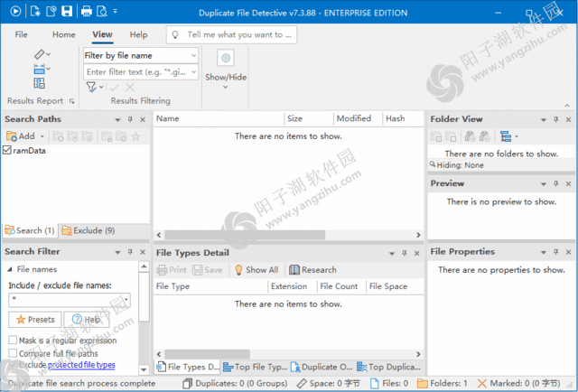
Task: Enable Compare full file paths checkbox
Action: pos(13,353)
